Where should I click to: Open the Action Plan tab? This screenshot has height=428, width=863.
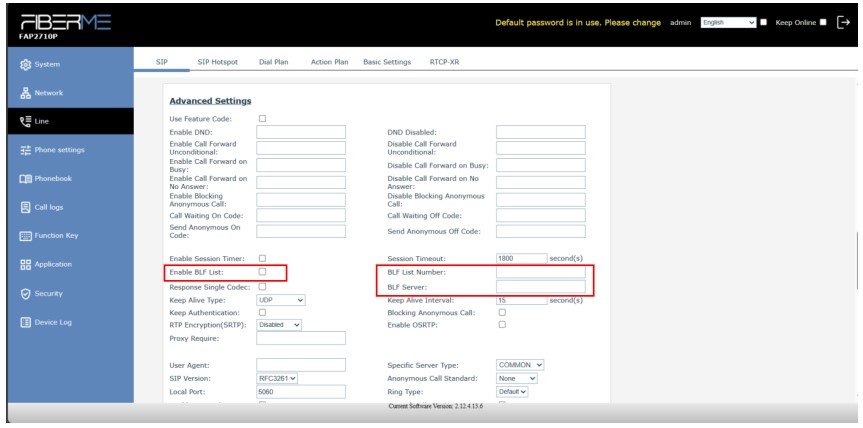329,62
